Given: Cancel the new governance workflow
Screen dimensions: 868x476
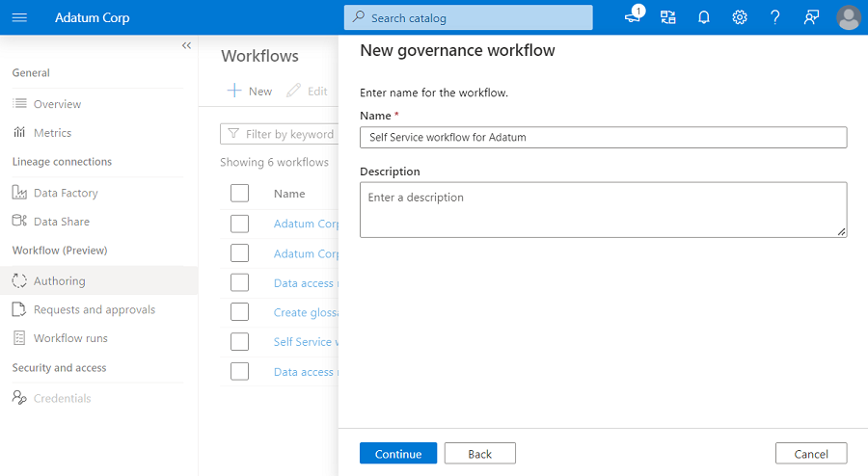Looking at the screenshot, I should (811, 454).
